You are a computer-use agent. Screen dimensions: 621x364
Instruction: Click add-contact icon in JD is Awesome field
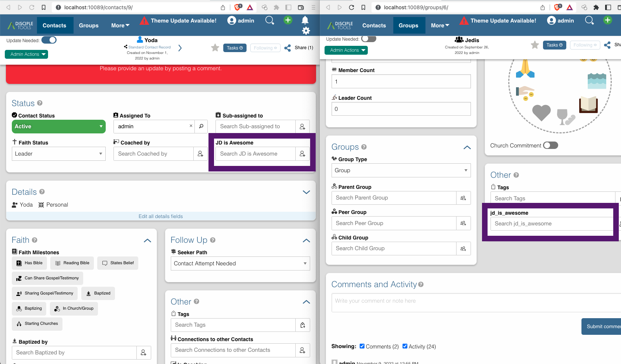tap(302, 154)
